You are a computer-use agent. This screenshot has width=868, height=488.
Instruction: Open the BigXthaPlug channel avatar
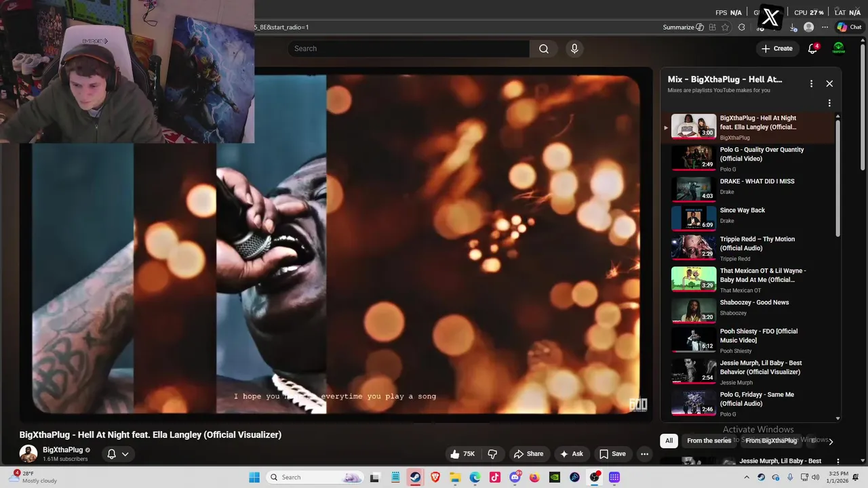pos(28,454)
